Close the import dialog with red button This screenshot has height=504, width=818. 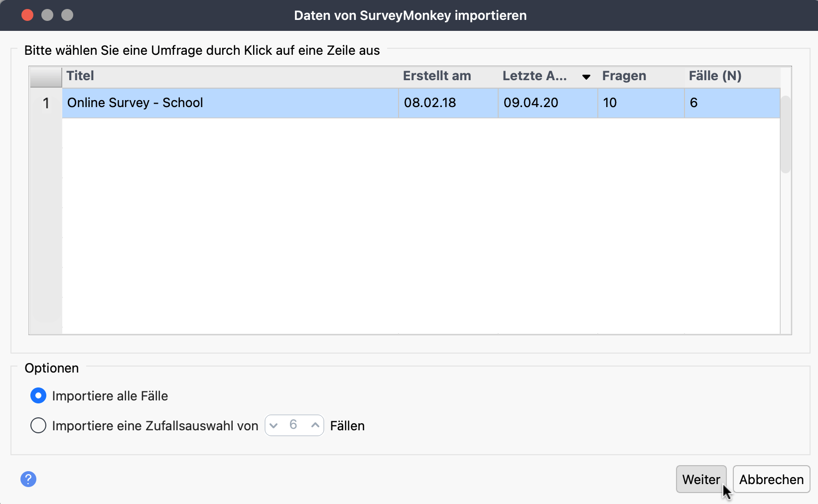[27, 15]
